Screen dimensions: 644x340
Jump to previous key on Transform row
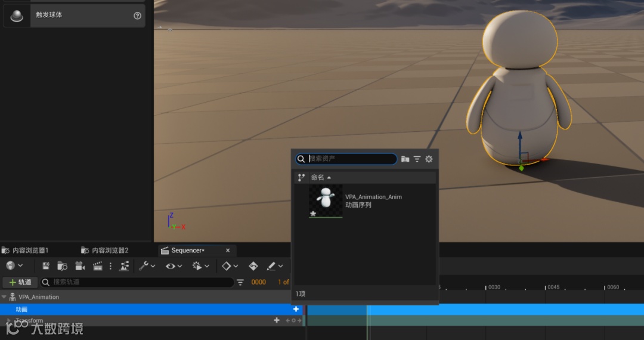pyautogui.click(x=288, y=320)
